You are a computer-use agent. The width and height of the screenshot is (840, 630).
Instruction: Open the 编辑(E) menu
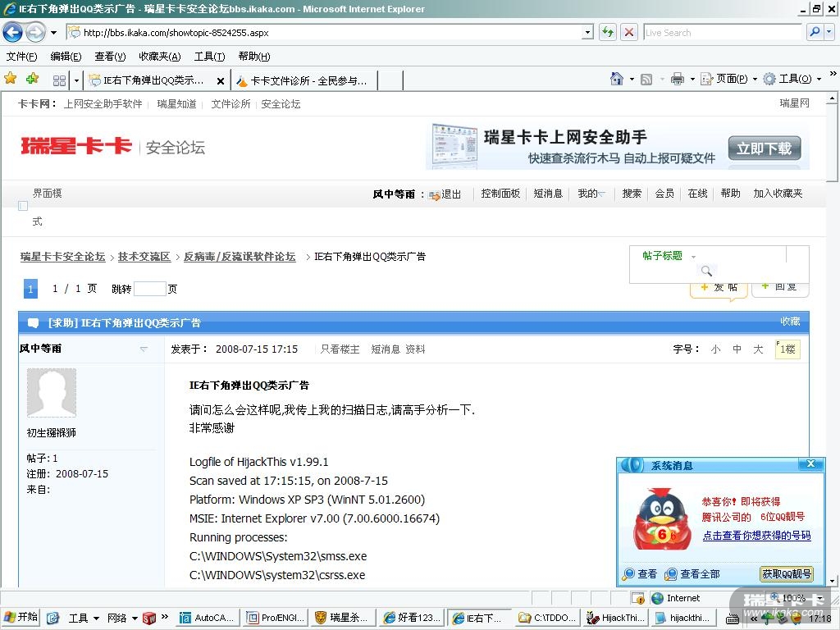(66, 57)
